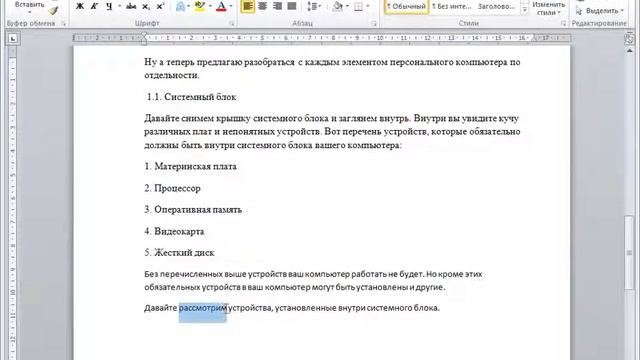Viewport: 640px width, 360px height.
Task: Center the paragraph text
Action: (x=262, y=6)
